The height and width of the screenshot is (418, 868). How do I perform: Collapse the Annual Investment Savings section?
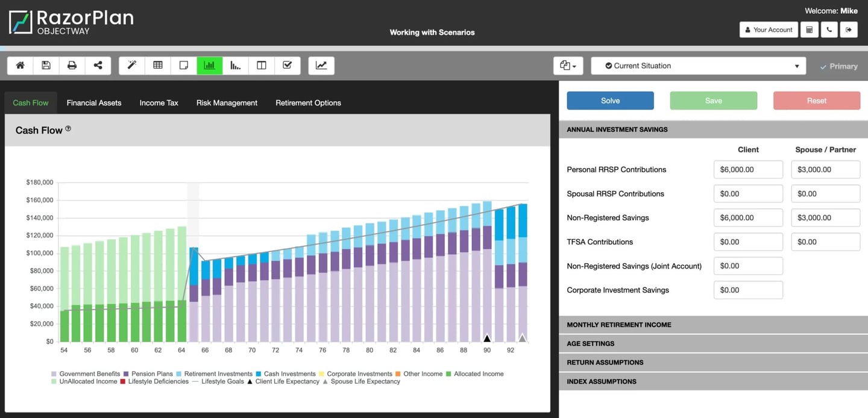tap(713, 129)
